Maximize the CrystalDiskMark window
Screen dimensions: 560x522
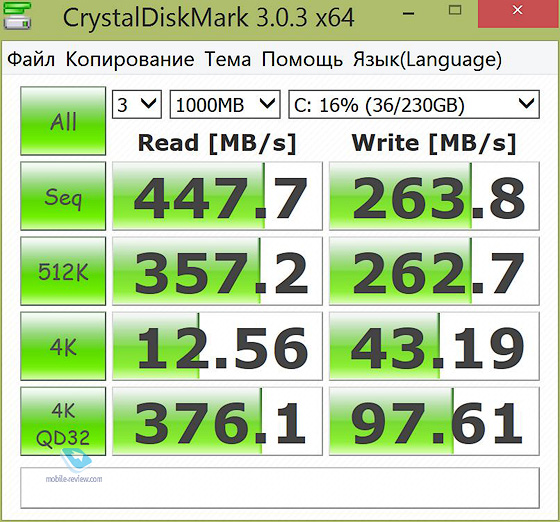(x=455, y=10)
